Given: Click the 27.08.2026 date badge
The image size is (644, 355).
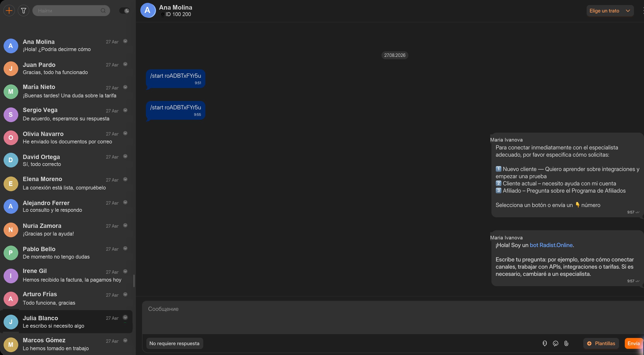Looking at the screenshot, I should 395,55.
